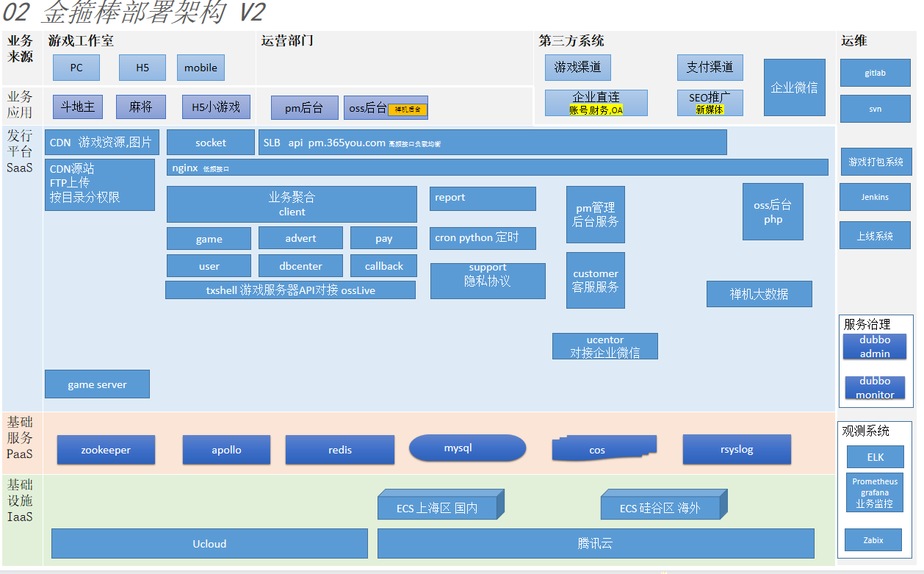Click the 业务聚合 client box
Screen dimensions: 924x574
click(x=292, y=204)
